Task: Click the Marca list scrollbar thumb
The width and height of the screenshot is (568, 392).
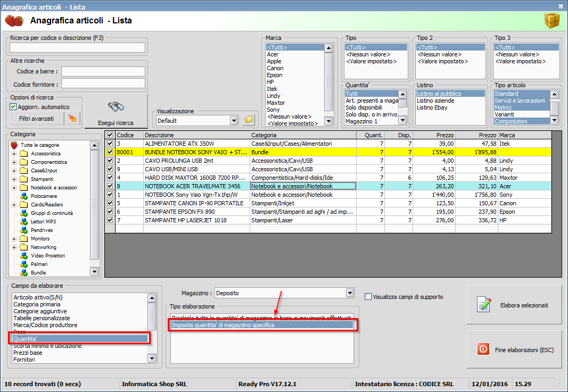Action: (328, 82)
